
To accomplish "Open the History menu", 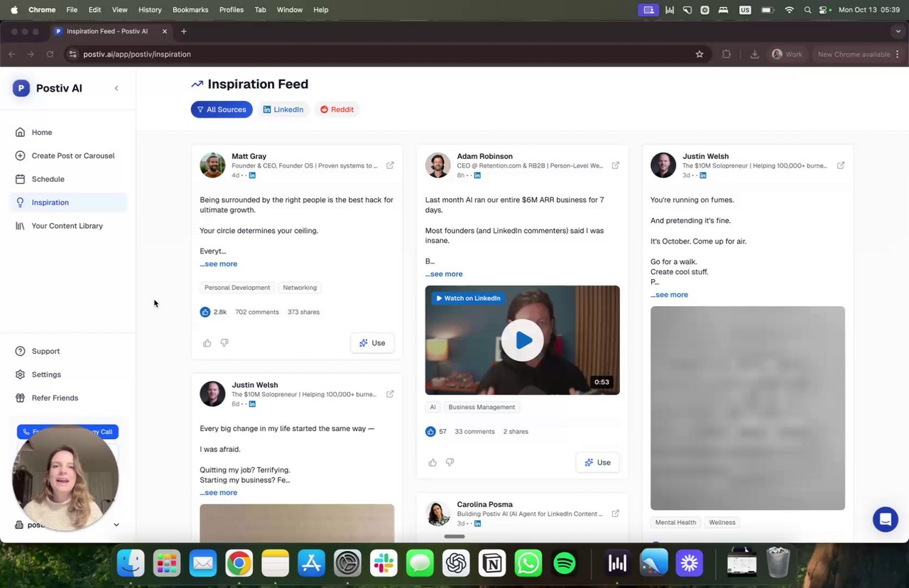I will pos(150,10).
